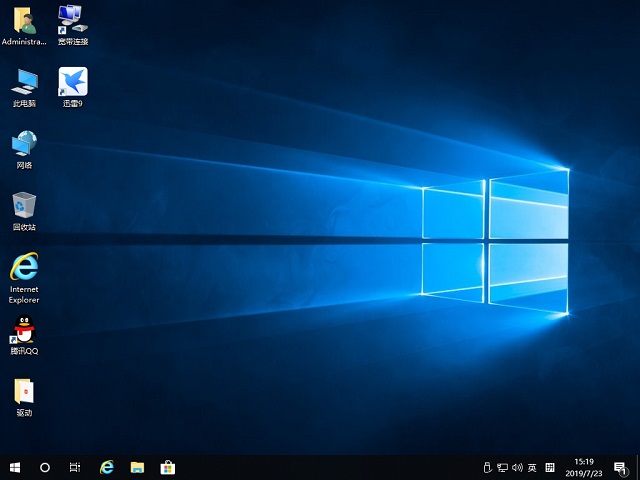Open File Explorer from the taskbar
This screenshot has height=480, width=640.
click(x=137, y=467)
